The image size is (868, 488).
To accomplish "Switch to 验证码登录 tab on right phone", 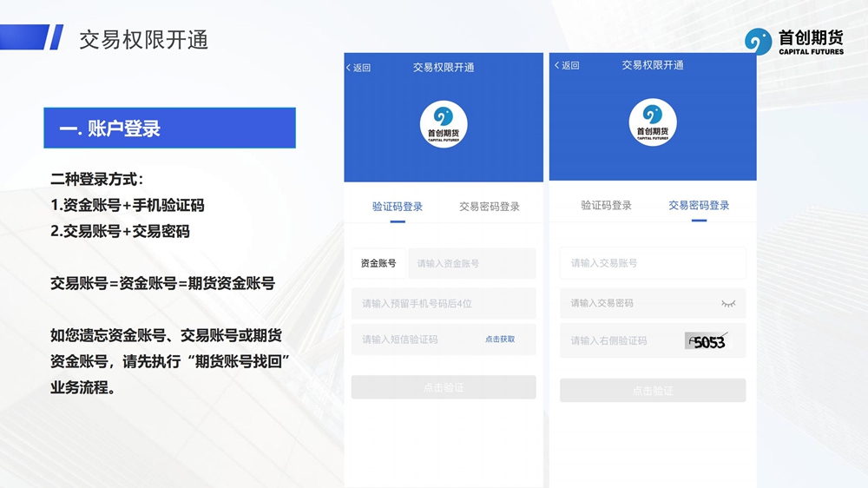I will coord(606,206).
